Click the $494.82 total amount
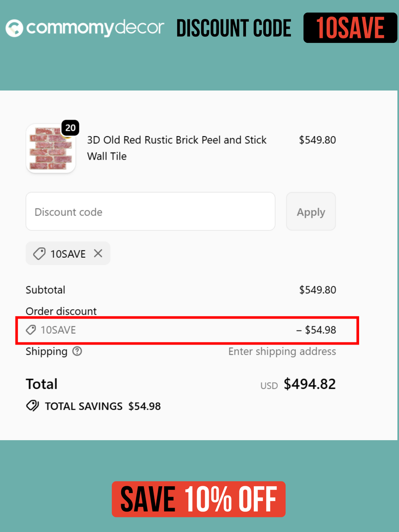 310,384
